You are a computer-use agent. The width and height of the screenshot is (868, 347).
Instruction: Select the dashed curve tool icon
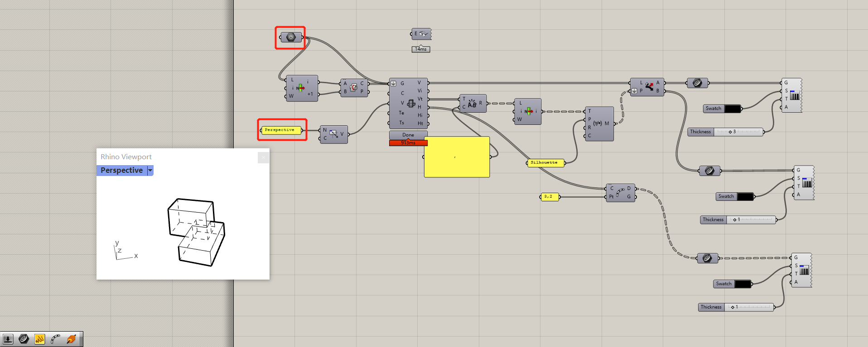56,339
